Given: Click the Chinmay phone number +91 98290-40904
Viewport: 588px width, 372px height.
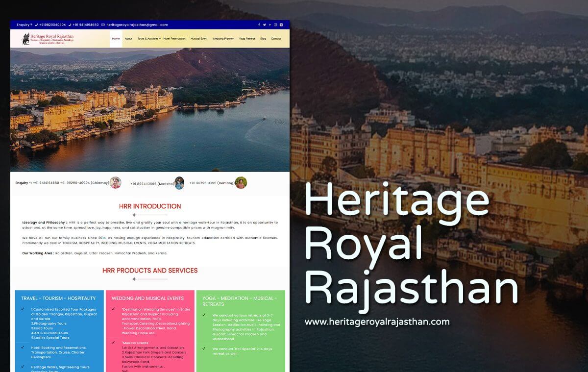Looking at the screenshot, I should 75,183.
